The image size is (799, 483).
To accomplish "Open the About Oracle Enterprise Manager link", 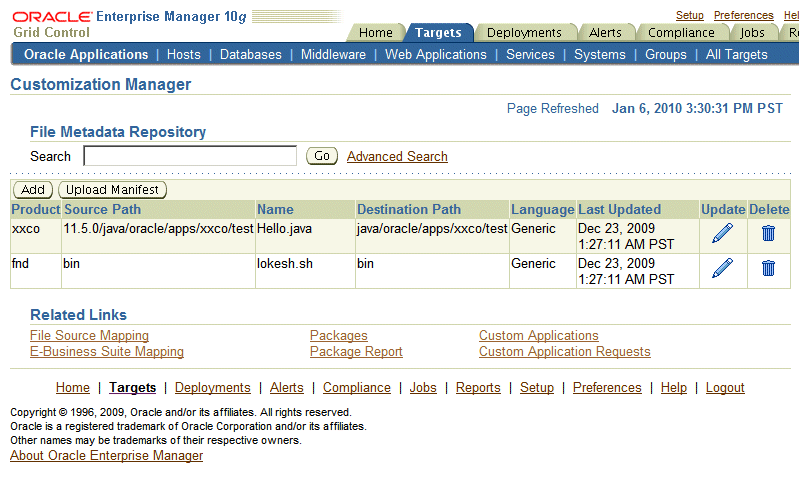I will point(106,455).
